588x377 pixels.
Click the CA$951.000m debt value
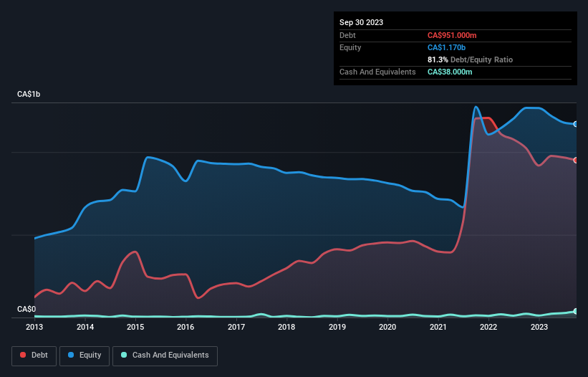452,35
